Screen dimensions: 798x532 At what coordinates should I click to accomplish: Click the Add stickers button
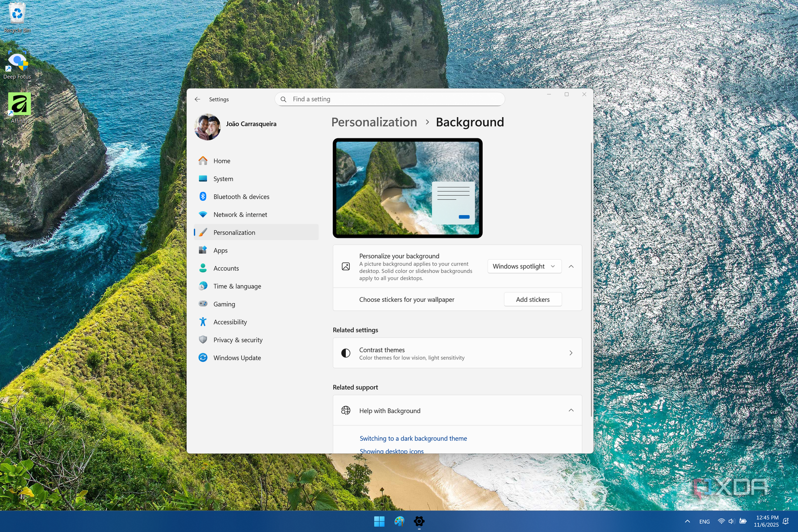pos(532,299)
